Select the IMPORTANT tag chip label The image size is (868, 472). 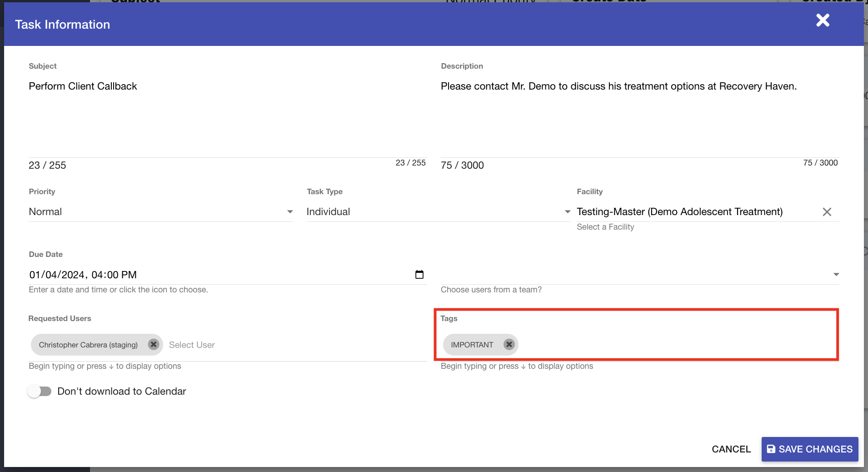coord(472,345)
